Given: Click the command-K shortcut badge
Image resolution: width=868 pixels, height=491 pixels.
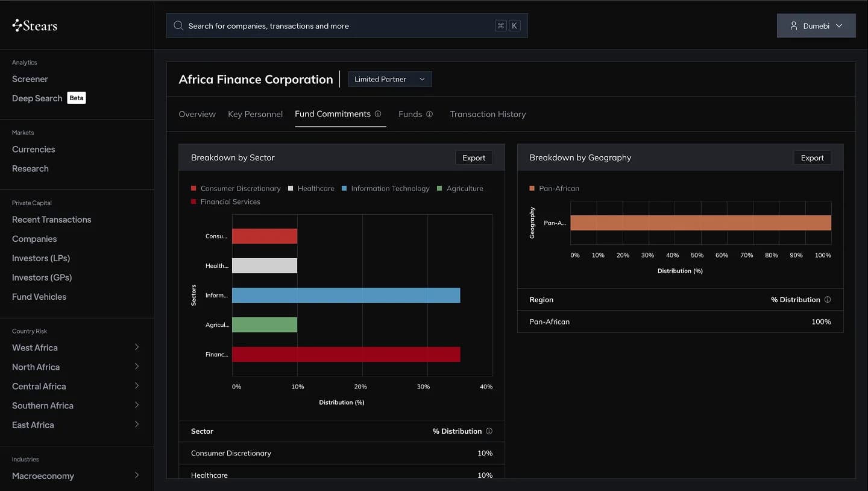Looking at the screenshot, I should tap(508, 26).
